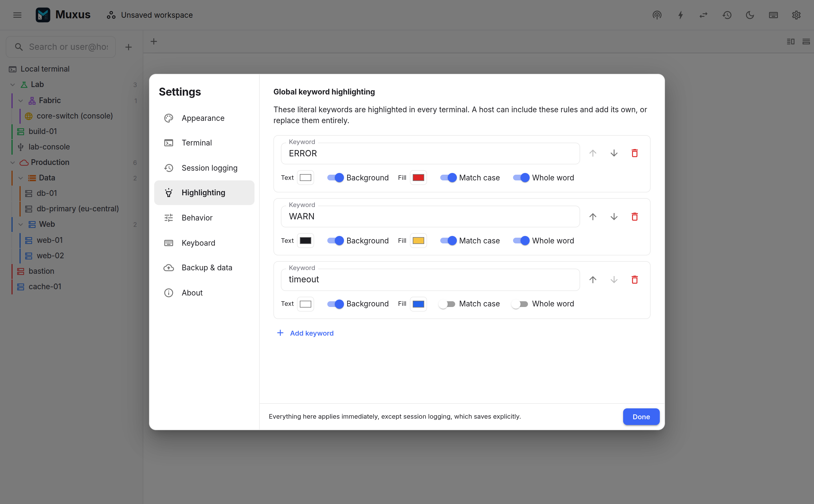
Task: Move timeout keyword up
Action: [593, 279]
